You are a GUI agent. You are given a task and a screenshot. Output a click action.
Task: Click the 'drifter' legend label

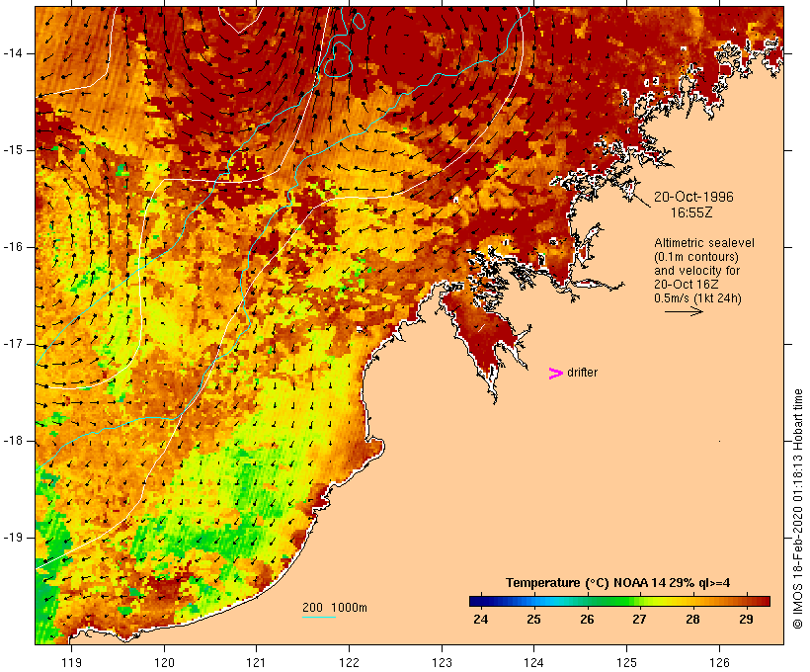point(582,373)
